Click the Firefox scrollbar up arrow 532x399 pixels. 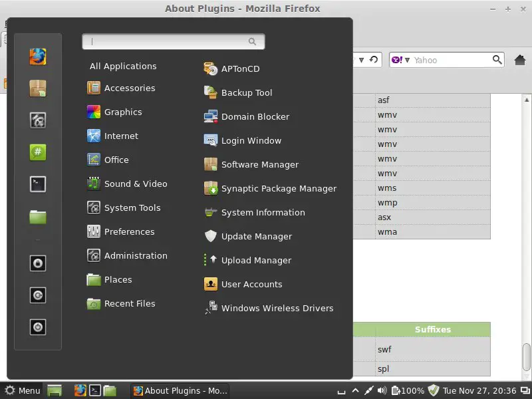527,100
